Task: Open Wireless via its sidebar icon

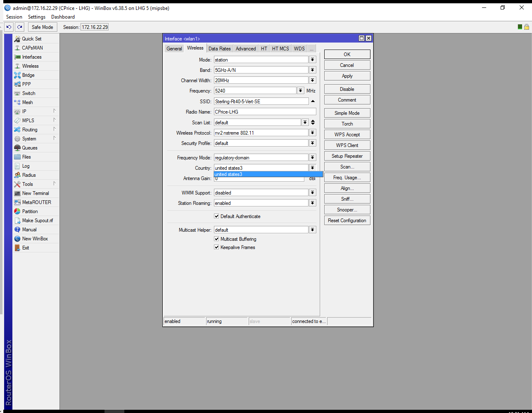Action: [17, 66]
